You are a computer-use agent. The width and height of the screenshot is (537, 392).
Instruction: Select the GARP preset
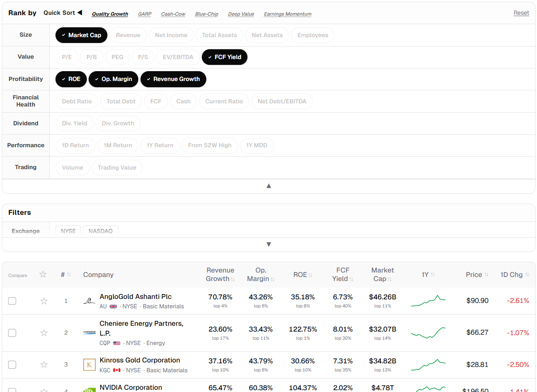[145, 14]
